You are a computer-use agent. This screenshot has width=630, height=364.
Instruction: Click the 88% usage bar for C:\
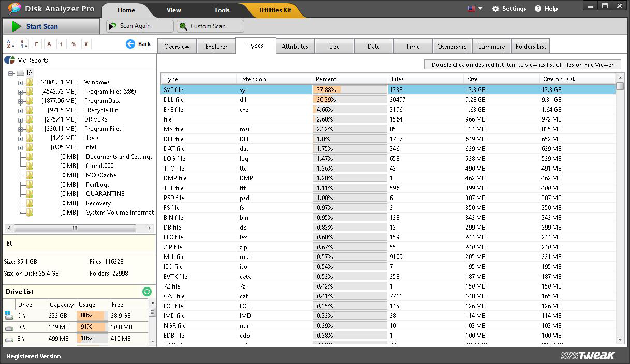pos(92,315)
